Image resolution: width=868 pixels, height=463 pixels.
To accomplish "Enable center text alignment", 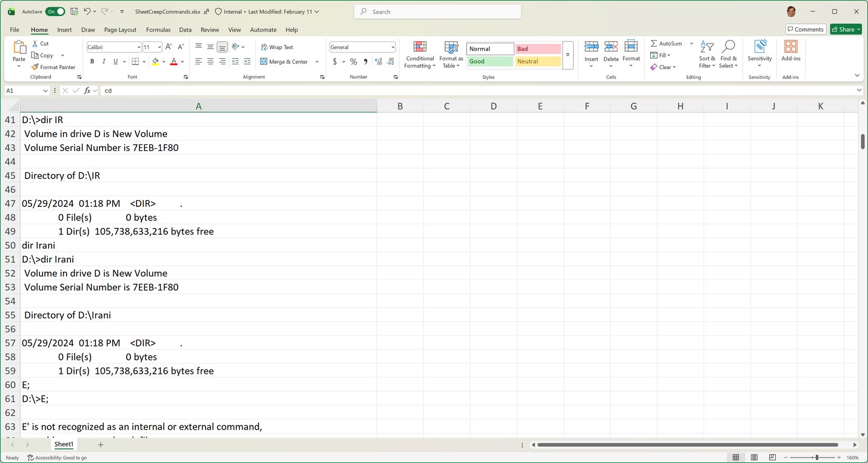I will click(210, 61).
